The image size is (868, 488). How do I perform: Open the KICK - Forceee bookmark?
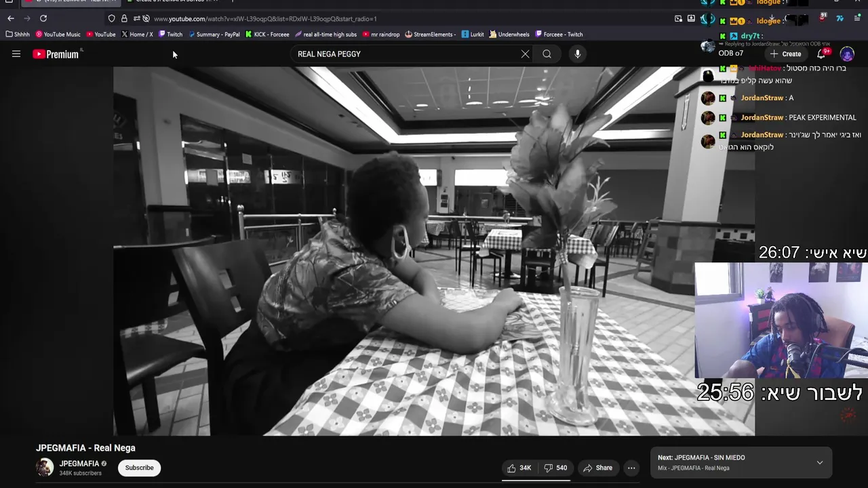(x=268, y=35)
